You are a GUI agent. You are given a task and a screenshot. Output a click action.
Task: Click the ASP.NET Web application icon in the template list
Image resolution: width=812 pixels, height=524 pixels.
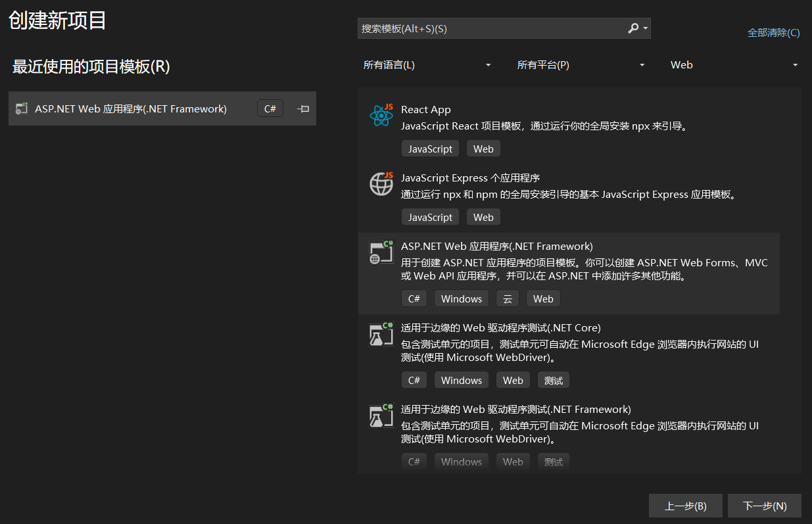[381, 252]
